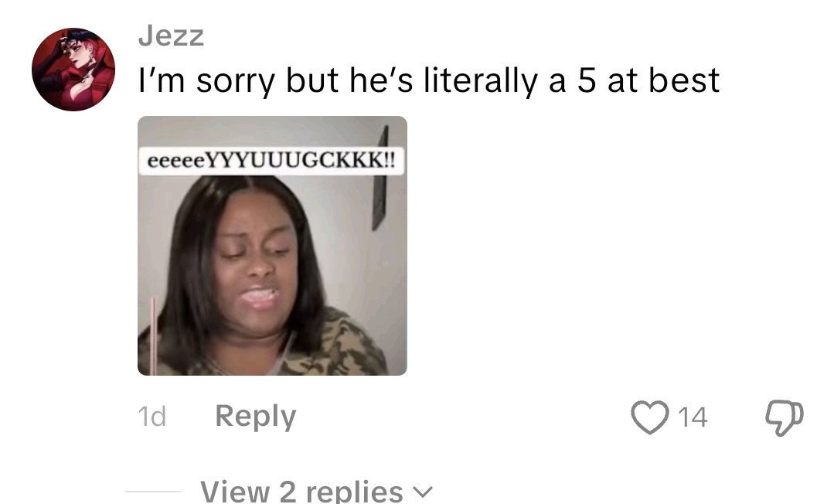Dislike the comment using thumbs-down icon

(x=785, y=417)
